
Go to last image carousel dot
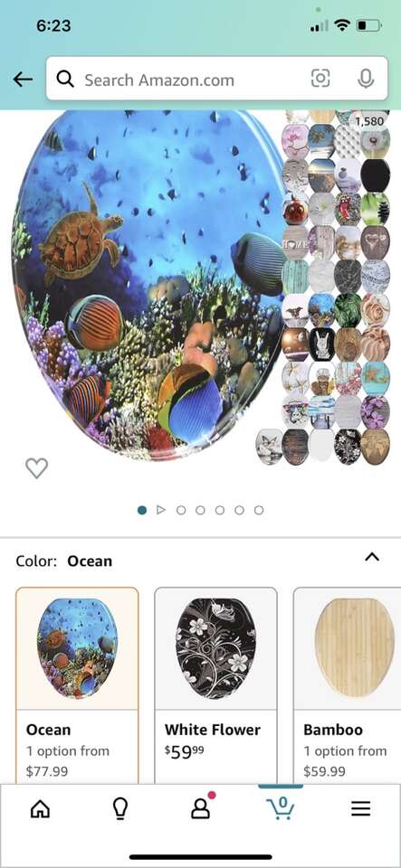click(259, 510)
